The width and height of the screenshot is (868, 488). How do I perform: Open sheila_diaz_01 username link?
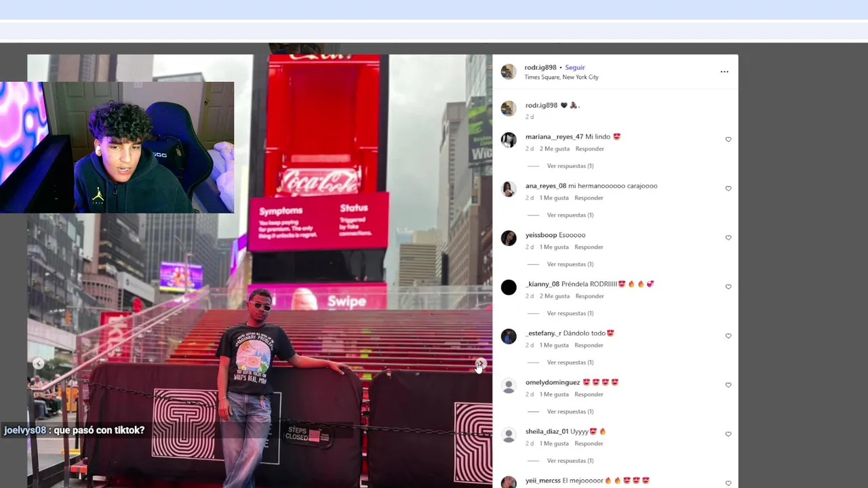click(x=547, y=432)
